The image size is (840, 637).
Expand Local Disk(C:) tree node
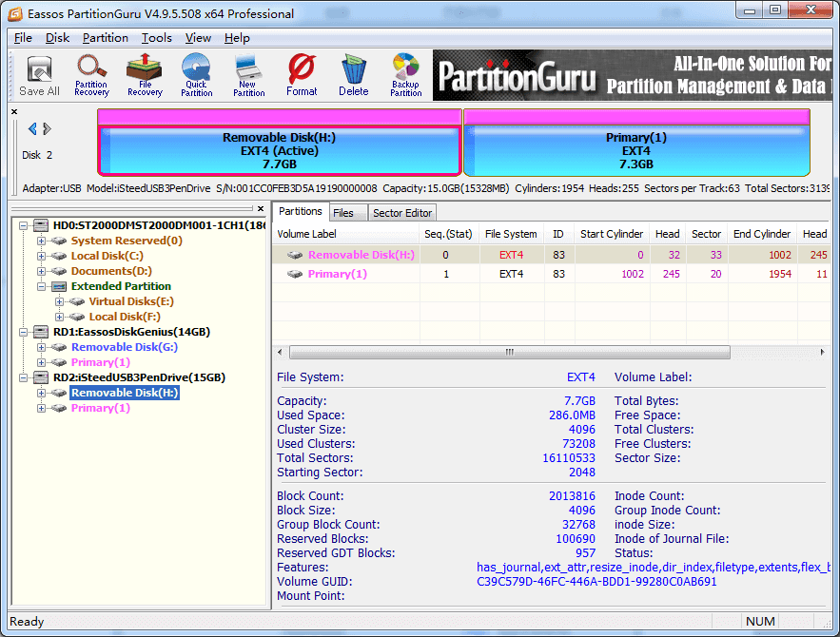[x=41, y=256]
